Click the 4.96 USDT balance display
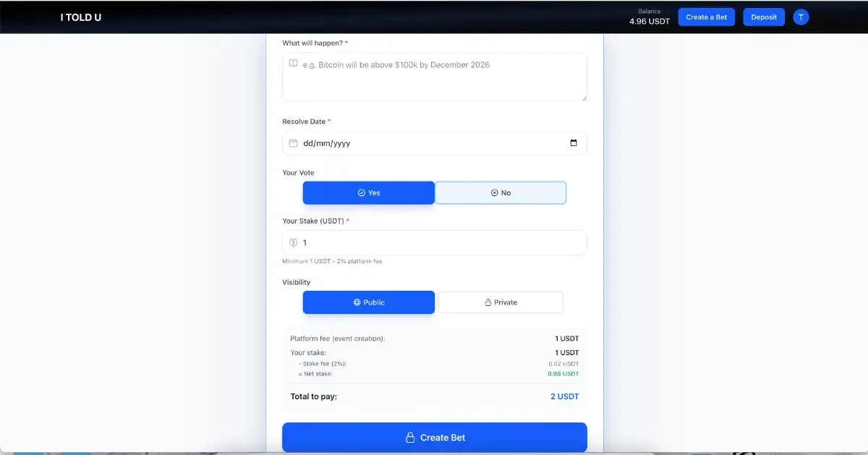This screenshot has height=455, width=868. coord(649,21)
